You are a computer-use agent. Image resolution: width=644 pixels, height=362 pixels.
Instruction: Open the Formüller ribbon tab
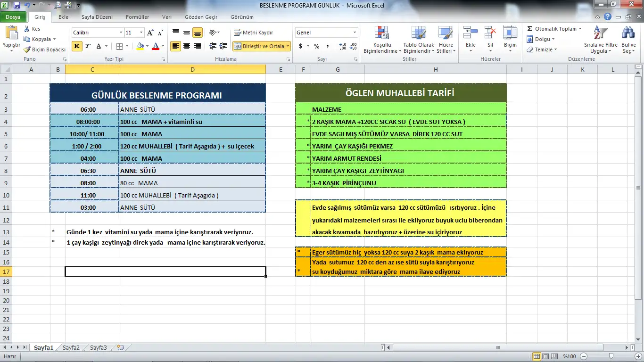[x=137, y=17]
